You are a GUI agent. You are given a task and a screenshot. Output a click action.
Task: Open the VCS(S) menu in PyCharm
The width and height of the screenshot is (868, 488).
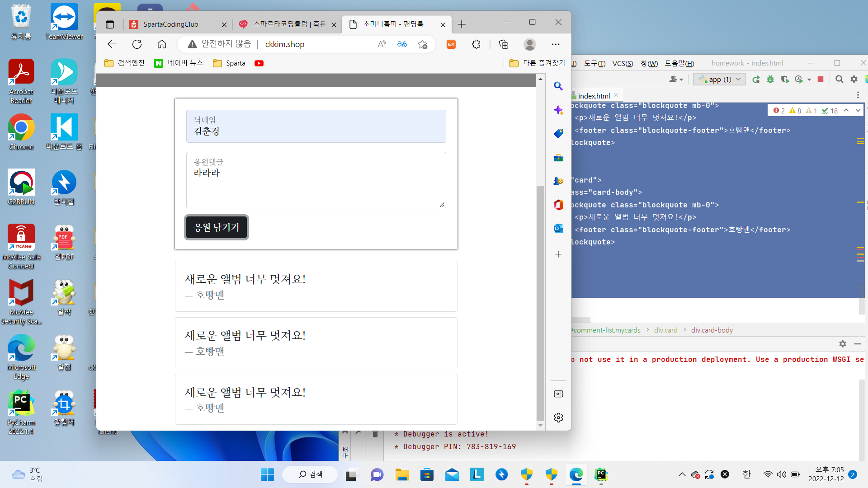(x=623, y=63)
